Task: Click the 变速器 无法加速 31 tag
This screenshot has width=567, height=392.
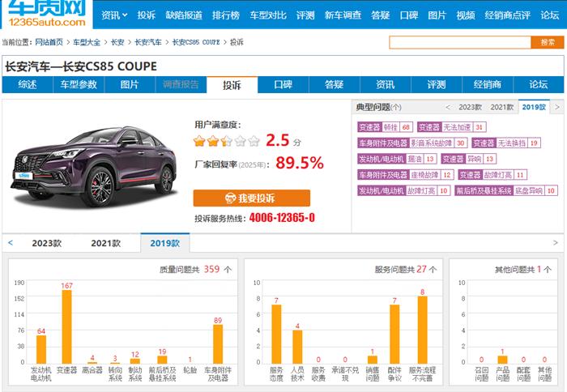Action: click(x=452, y=127)
